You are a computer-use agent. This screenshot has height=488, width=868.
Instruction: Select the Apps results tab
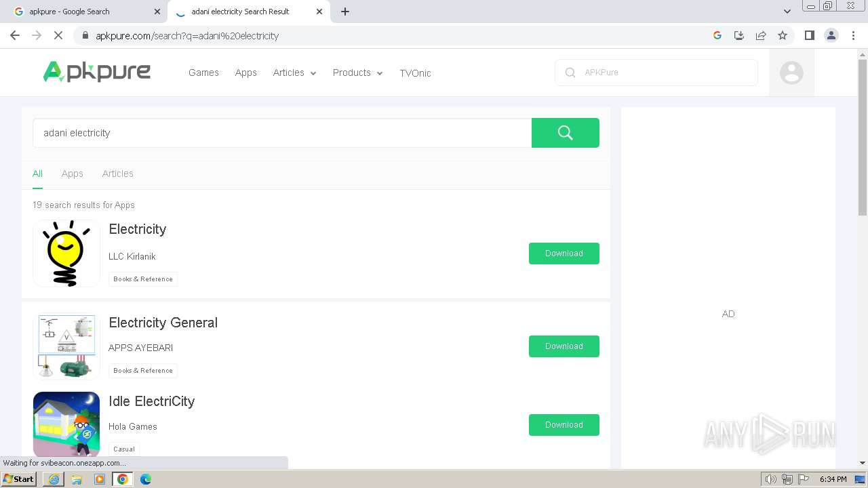click(73, 174)
